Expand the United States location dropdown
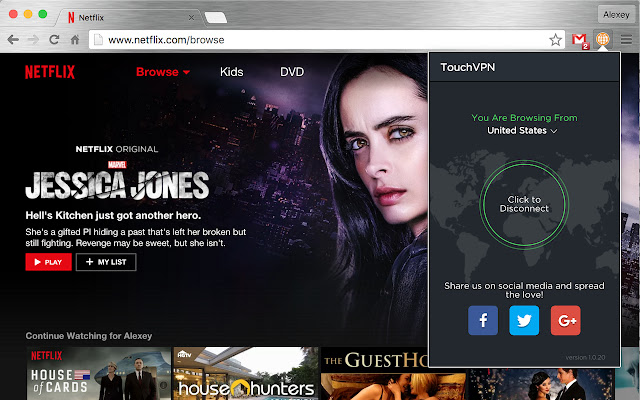The height and width of the screenshot is (400, 640). click(x=523, y=130)
